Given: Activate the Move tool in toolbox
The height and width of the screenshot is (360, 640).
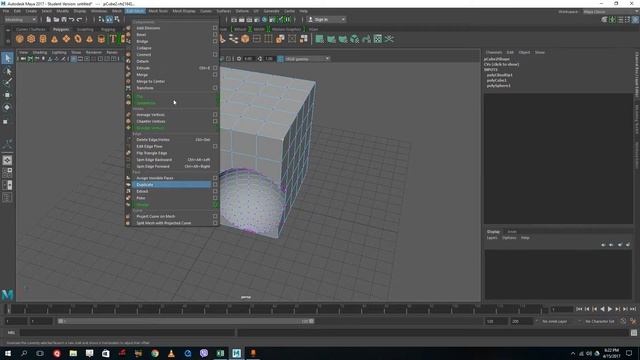Looking at the screenshot, I should (7, 95).
